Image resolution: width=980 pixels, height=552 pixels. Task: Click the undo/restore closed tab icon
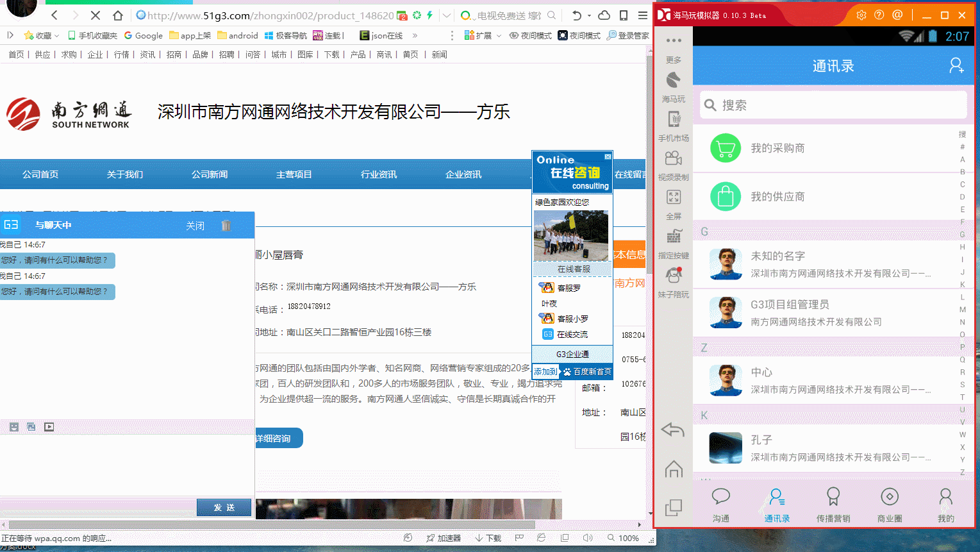577,15
